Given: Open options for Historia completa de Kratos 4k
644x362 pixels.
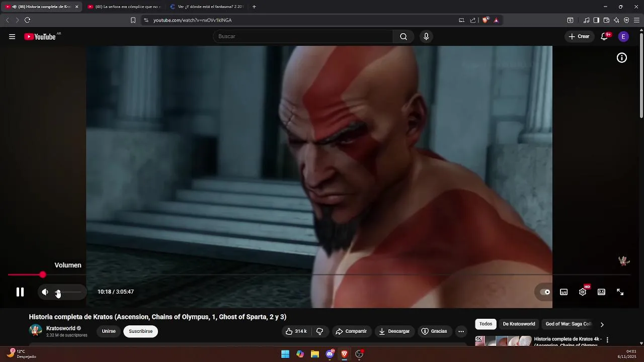Looking at the screenshot, I should (x=607, y=340).
